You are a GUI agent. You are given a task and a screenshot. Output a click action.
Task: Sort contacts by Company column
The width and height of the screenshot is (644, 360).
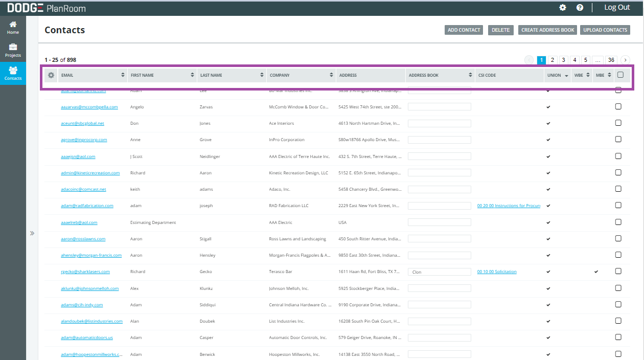331,75
